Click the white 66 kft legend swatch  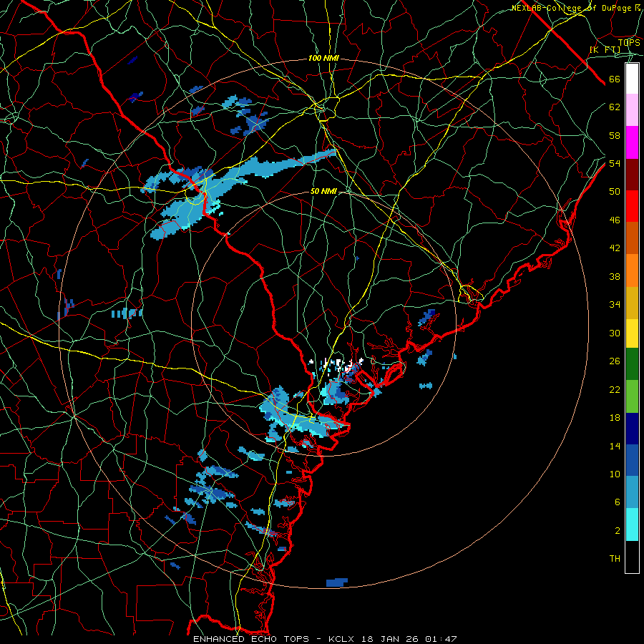point(632,79)
